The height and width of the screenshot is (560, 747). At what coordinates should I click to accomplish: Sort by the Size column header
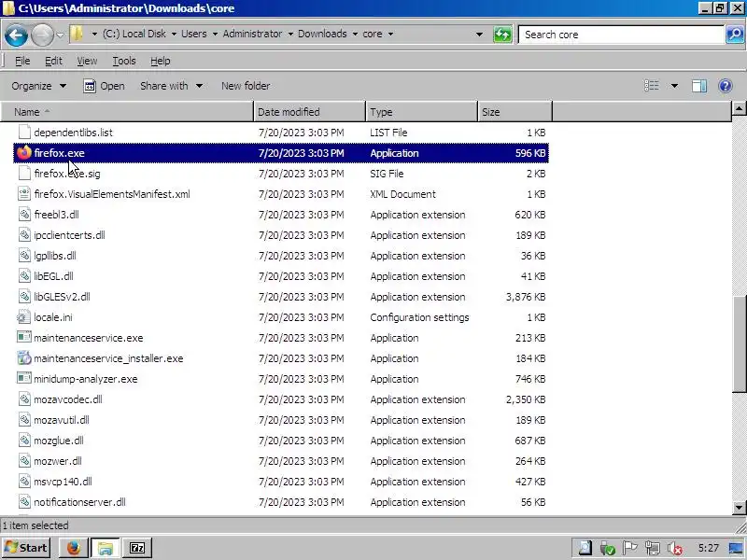click(x=515, y=112)
